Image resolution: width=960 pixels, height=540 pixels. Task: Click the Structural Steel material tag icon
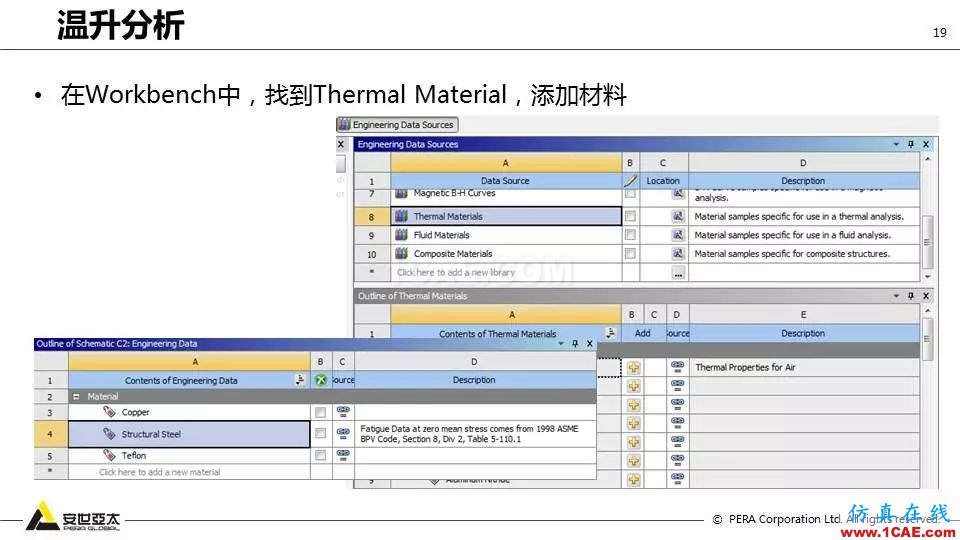(x=110, y=433)
